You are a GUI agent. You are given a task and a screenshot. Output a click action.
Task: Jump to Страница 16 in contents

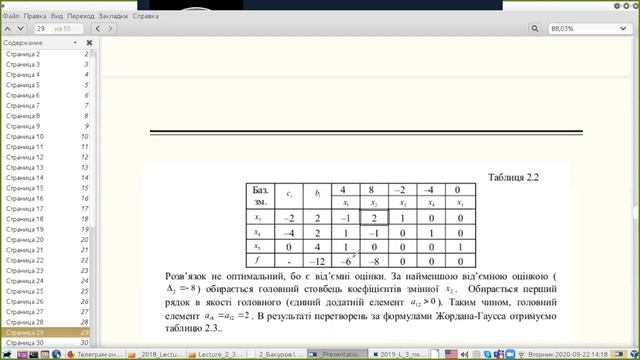[46, 198]
